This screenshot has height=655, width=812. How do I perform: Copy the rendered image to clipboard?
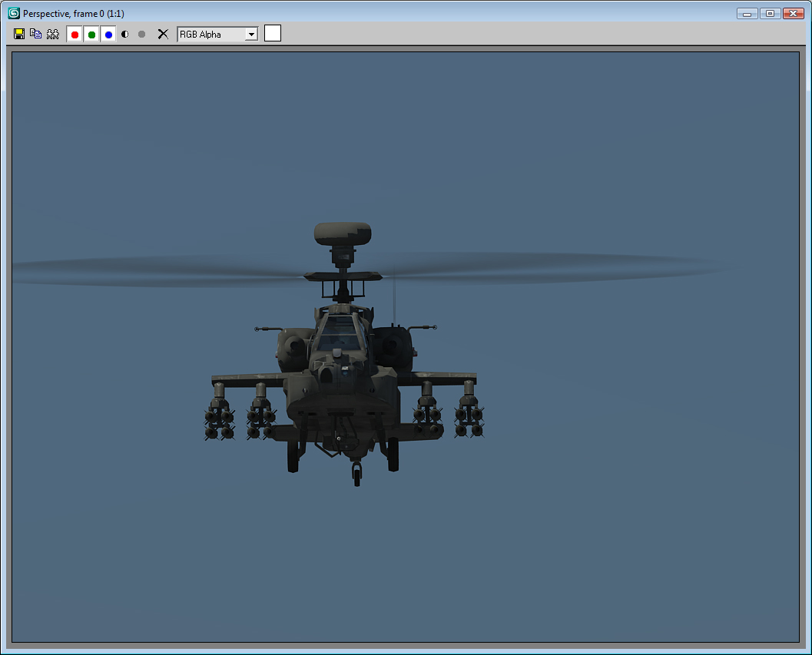click(36, 35)
